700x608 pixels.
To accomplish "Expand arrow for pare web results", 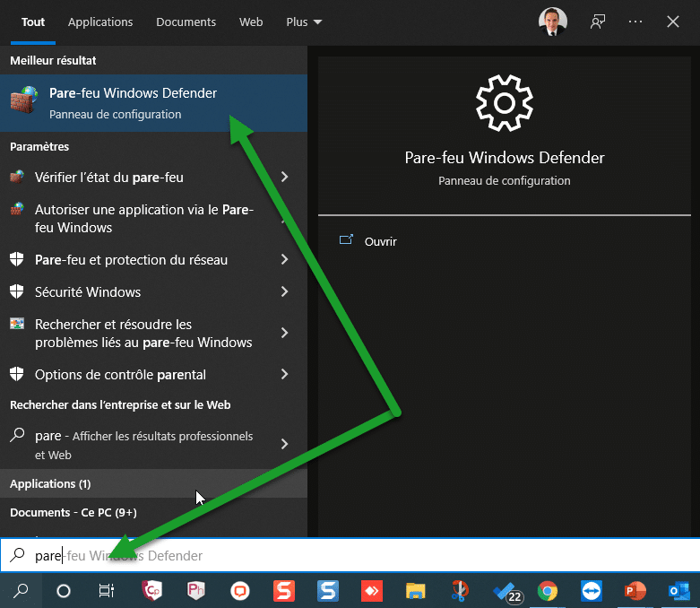I will click(285, 444).
